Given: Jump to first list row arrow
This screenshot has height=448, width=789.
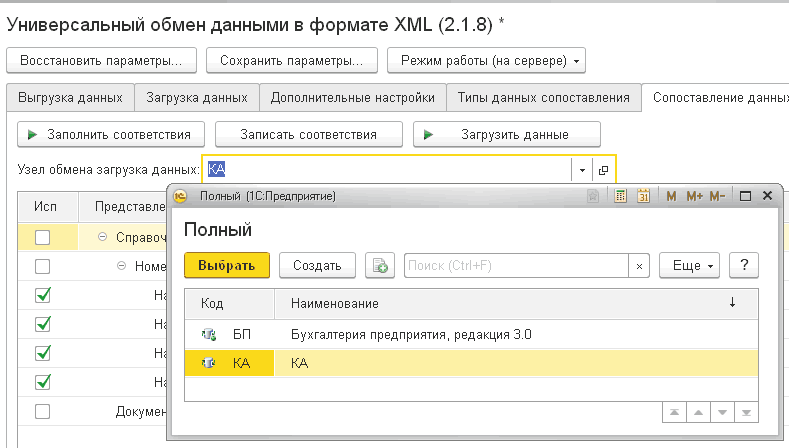Looking at the screenshot, I should 674,413.
